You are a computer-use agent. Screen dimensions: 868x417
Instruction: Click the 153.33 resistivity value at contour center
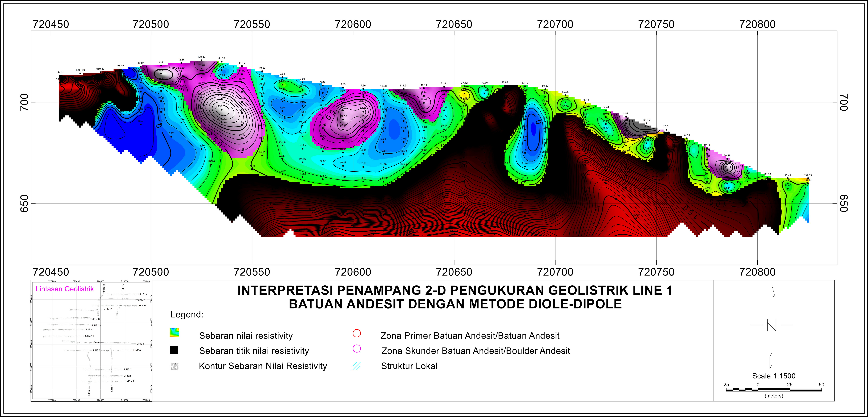[221, 106]
